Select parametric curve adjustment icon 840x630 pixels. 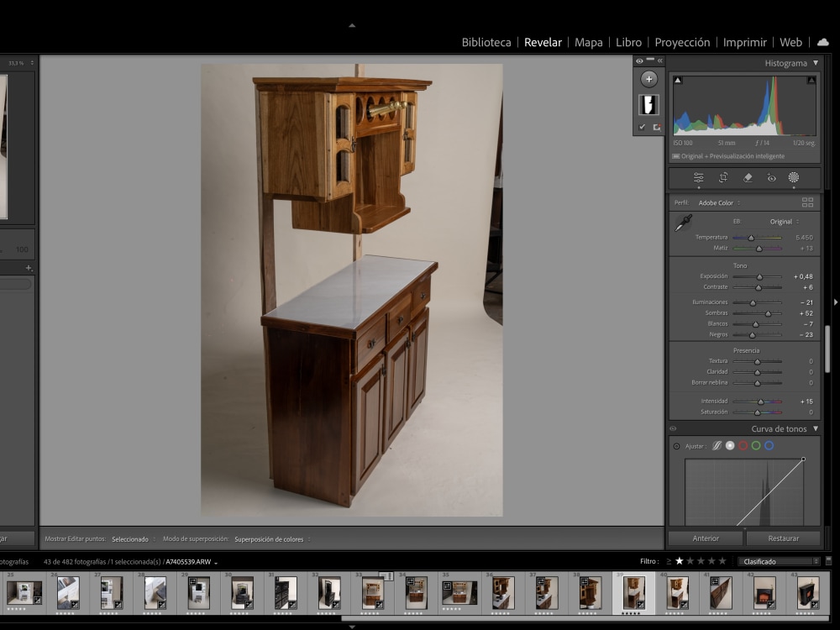717,446
